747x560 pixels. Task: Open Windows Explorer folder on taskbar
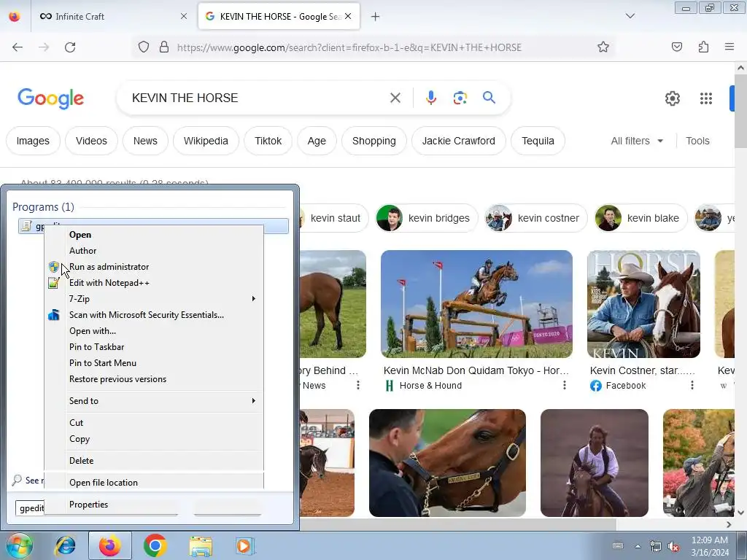[201, 546]
